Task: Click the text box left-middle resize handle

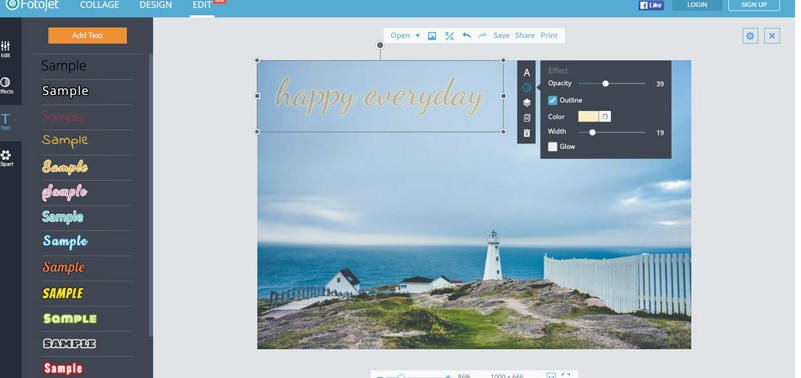Action: coord(257,96)
